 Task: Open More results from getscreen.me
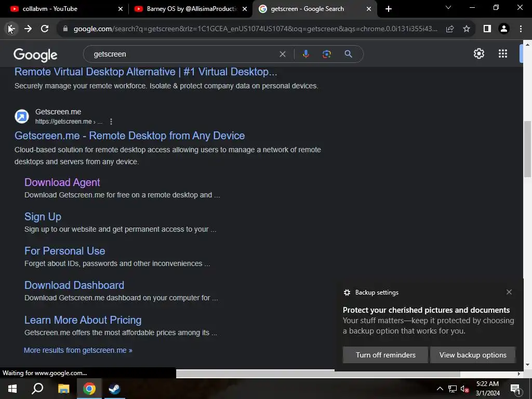point(78,350)
